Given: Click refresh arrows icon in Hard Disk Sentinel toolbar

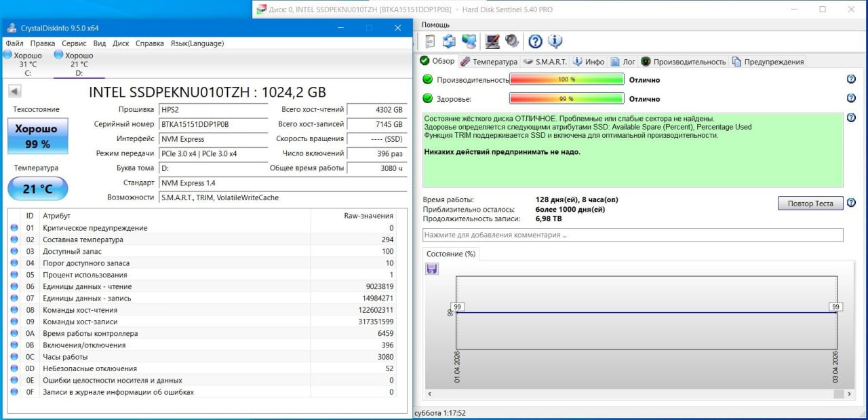Looking at the screenshot, I should 449,41.
